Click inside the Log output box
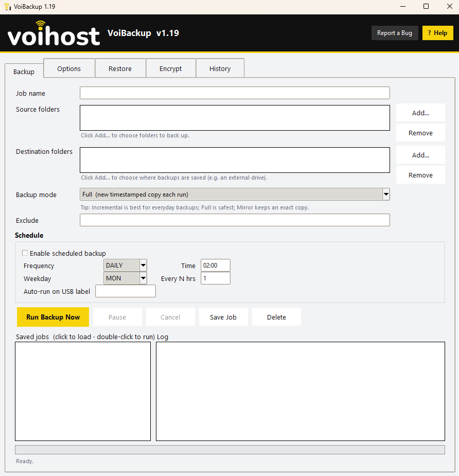Screen dimensions: 459x476 [x=300, y=391]
